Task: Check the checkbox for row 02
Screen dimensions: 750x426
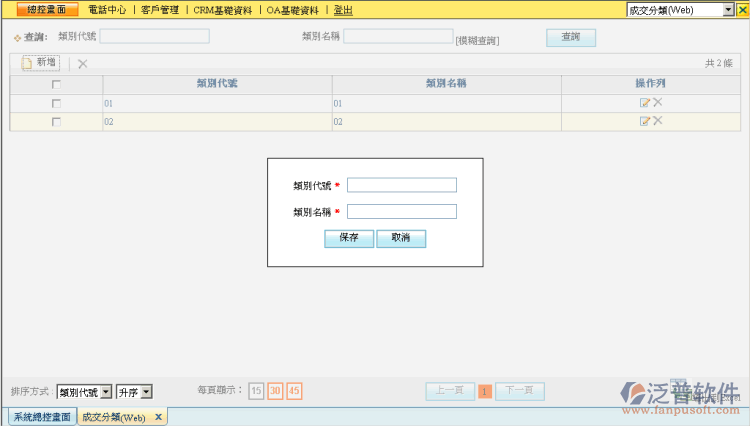Action: click(x=56, y=122)
